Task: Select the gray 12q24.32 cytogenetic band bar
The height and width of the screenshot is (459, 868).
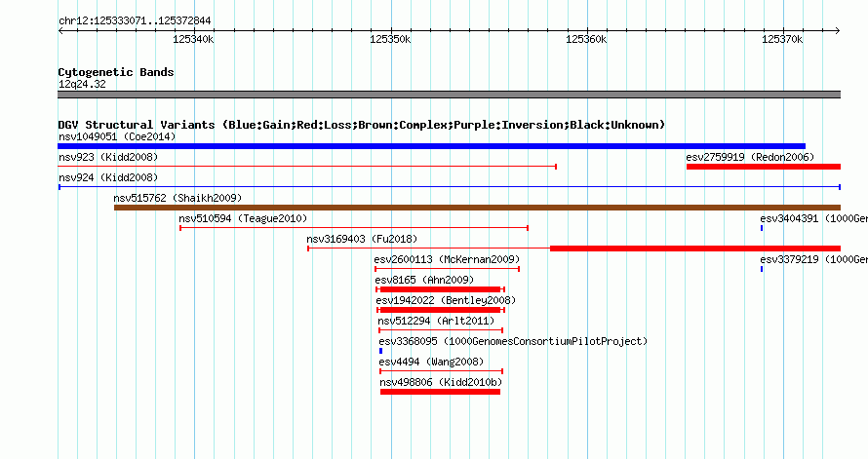Action: click(x=450, y=95)
